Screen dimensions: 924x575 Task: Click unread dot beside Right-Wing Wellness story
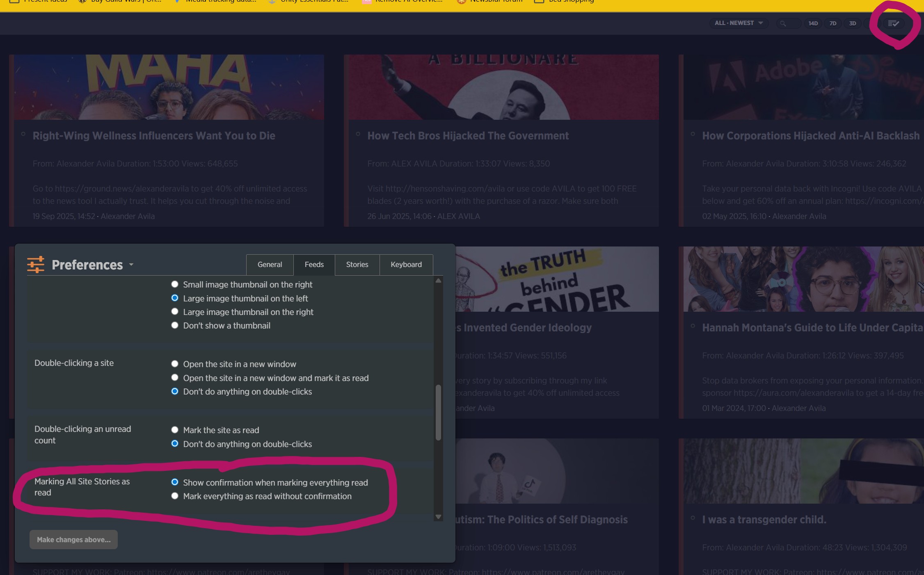tap(23, 134)
